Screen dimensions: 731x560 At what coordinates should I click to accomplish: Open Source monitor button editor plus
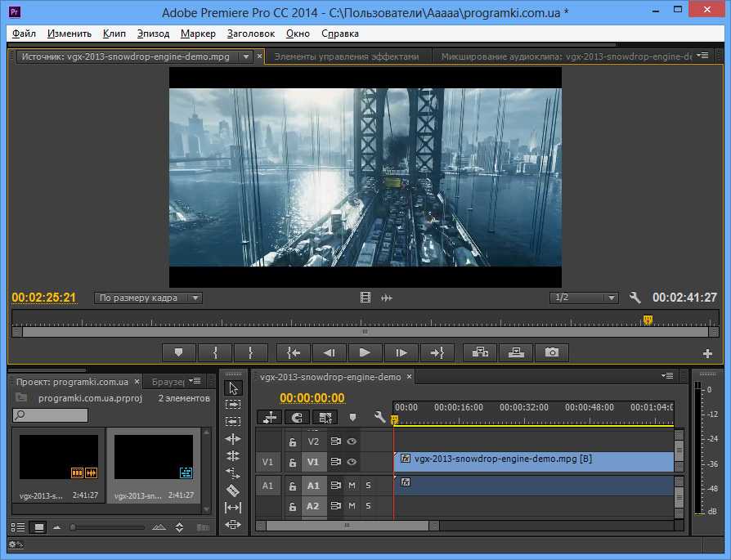[x=707, y=354]
